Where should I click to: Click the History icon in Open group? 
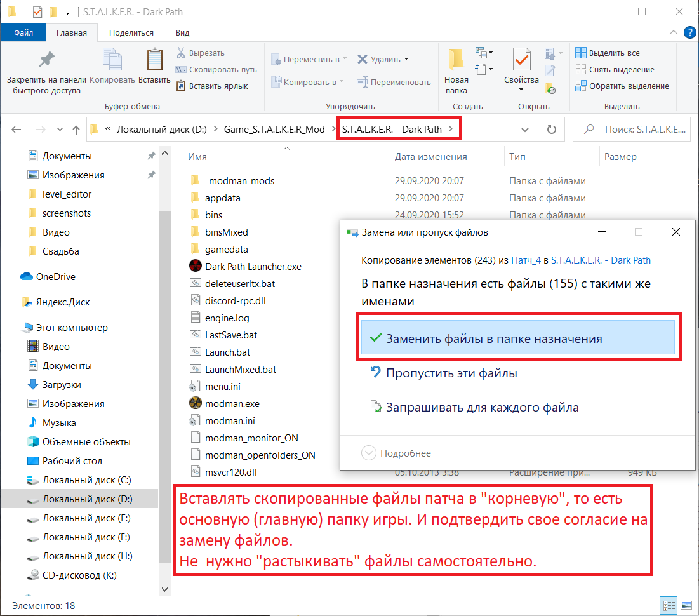550,88
